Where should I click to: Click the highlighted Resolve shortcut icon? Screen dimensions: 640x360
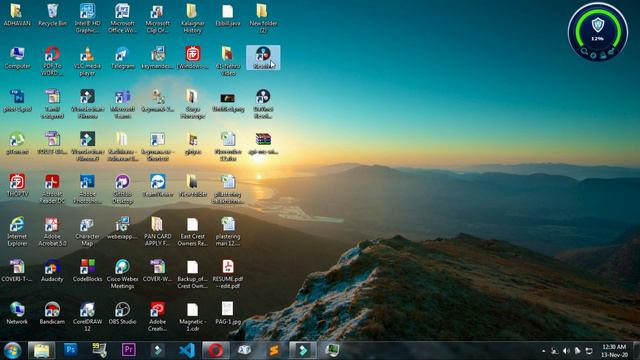(263, 58)
